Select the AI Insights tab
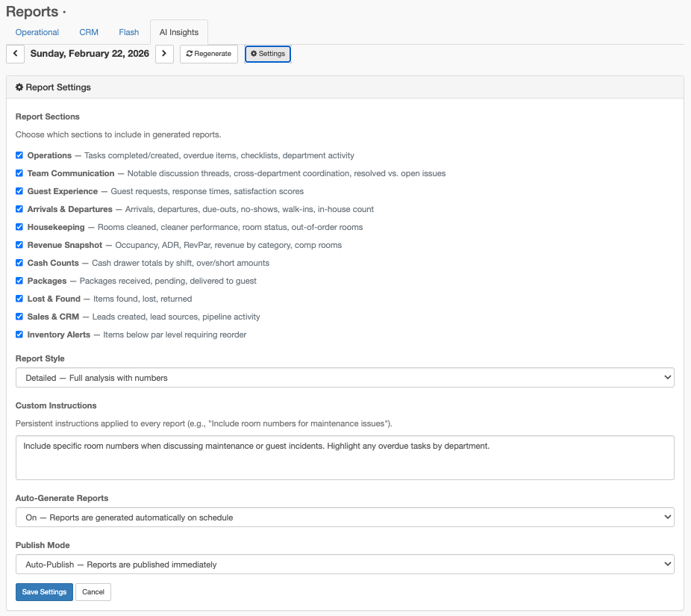The image size is (691, 616). click(179, 32)
